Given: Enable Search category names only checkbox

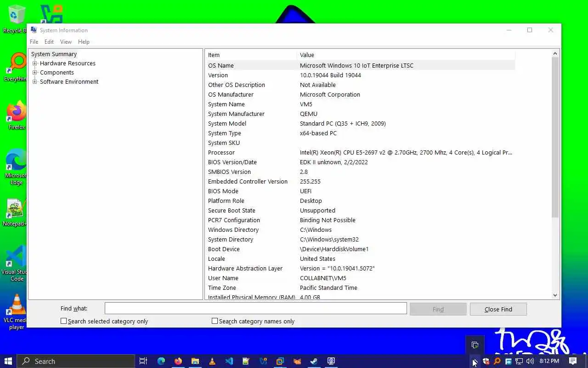Looking at the screenshot, I should [215, 321].
